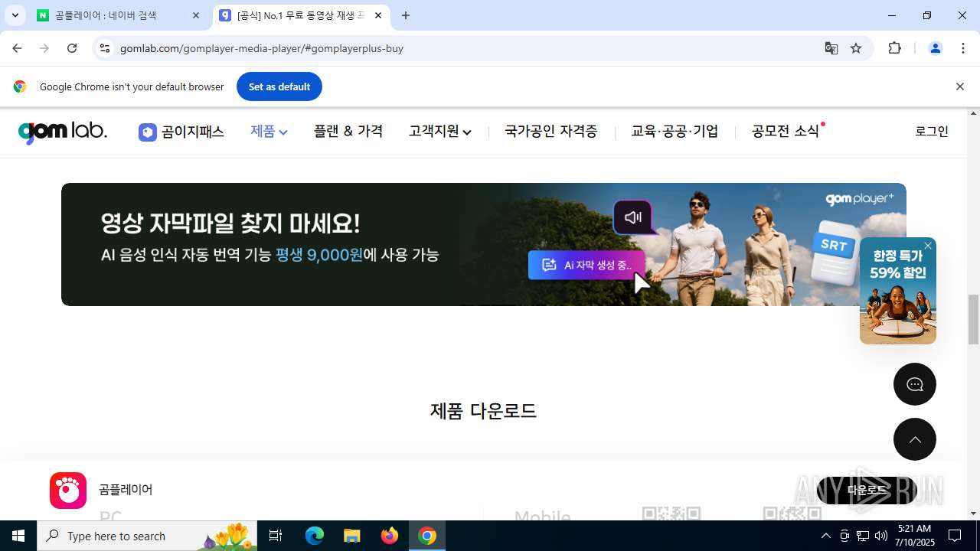The image size is (980, 551).
Task: Click the AI subtitle promo banner
Action: (x=483, y=244)
